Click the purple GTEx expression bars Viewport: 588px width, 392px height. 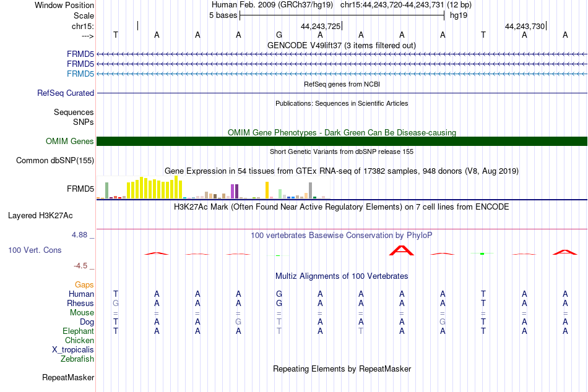click(235, 191)
